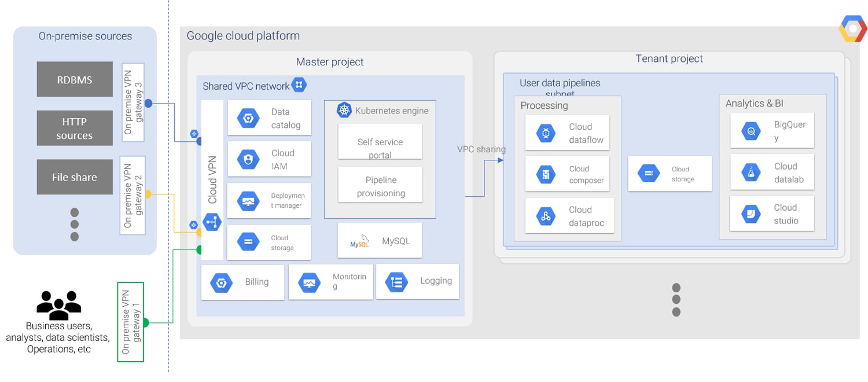Select the Cloud dataproc icon

click(546, 215)
